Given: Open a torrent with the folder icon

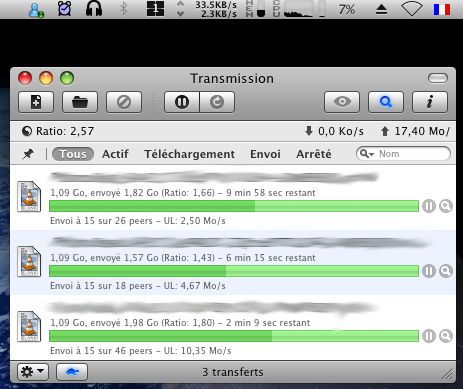Looking at the screenshot, I should (80, 102).
